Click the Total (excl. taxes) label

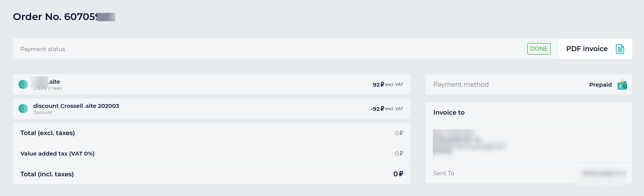point(48,133)
